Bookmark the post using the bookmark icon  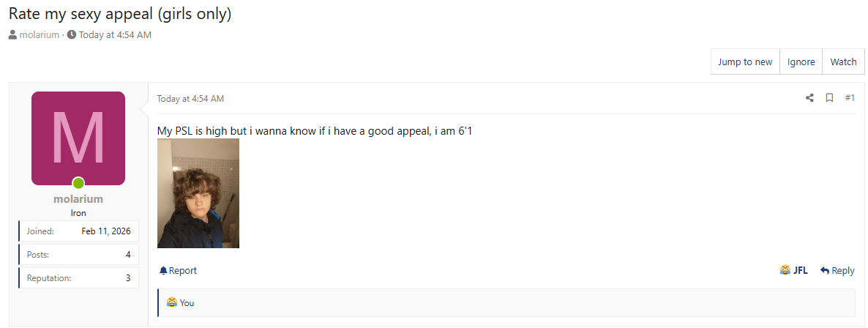829,98
